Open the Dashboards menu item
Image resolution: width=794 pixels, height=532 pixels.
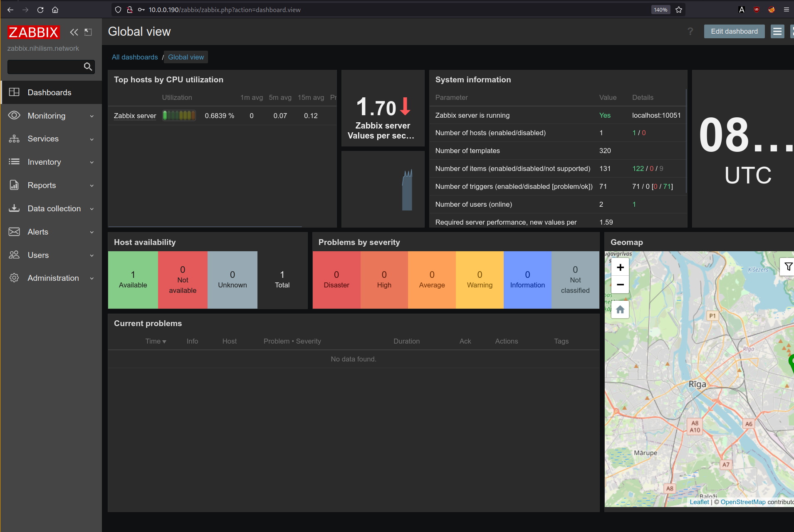tap(51, 92)
